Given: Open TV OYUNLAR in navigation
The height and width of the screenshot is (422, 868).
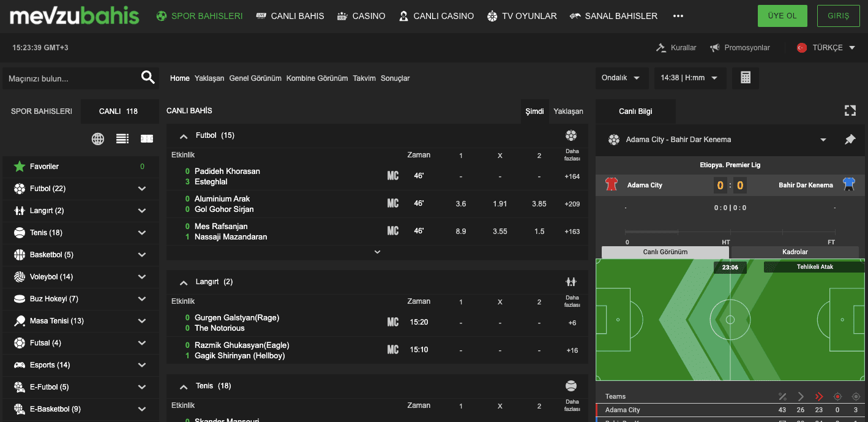Looking at the screenshot, I should 522,17.
